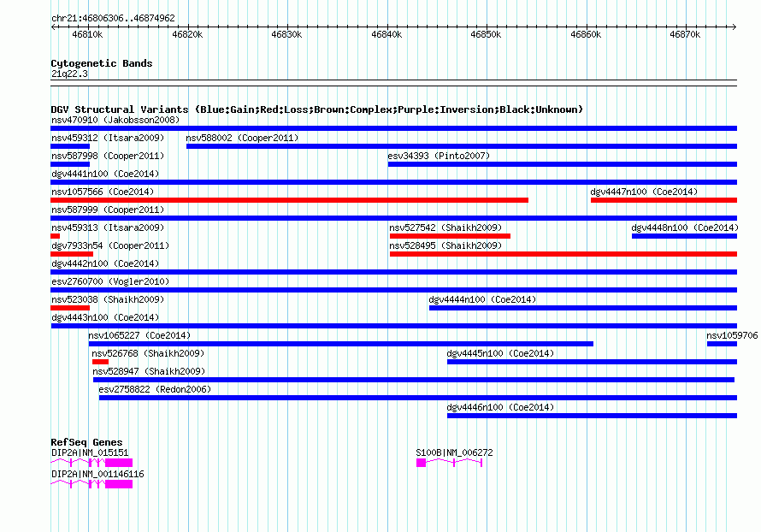This screenshot has width=761, height=532.
Task: Click the nsv470910 (Jakobsson2008) variant label
Action: tap(115, 120)
